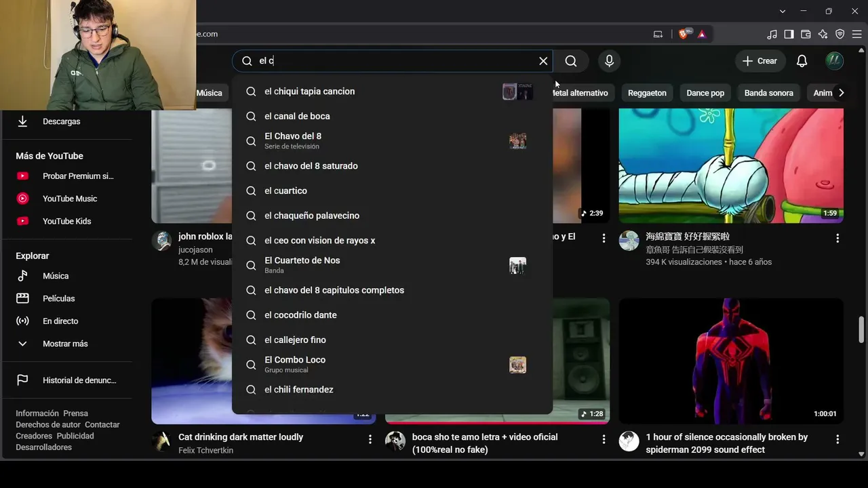Open the Desarrolladores footer link
The width and height of the screenshot is (868, 488).
[x=43, y=447]
